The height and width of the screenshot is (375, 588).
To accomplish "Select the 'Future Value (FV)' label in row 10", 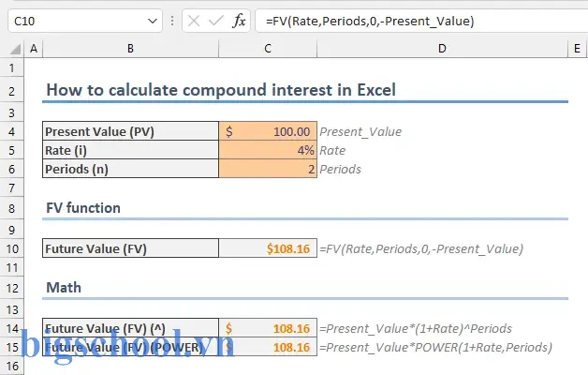I will click(130, 248).
